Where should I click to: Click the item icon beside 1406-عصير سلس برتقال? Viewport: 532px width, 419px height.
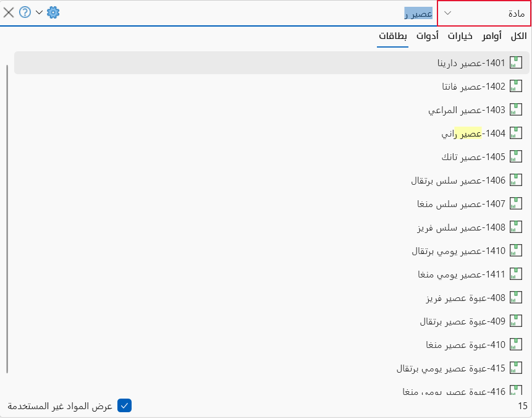click(x=516, y=180)
